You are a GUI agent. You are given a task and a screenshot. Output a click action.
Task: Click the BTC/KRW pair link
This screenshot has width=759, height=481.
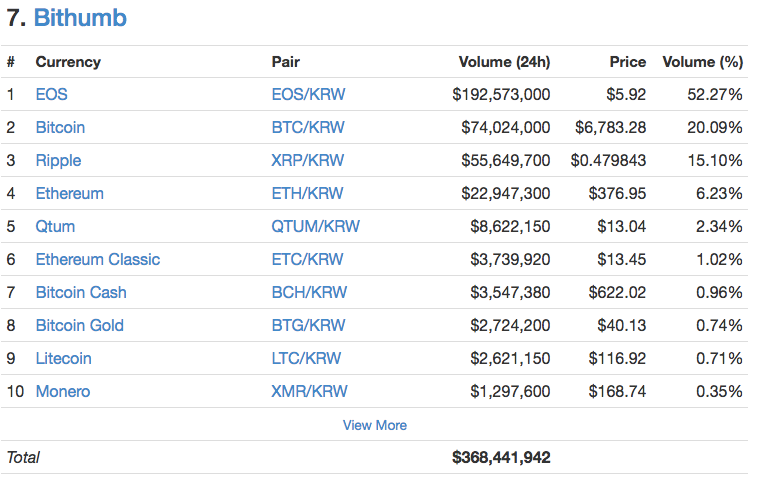(x=308, y=127)
